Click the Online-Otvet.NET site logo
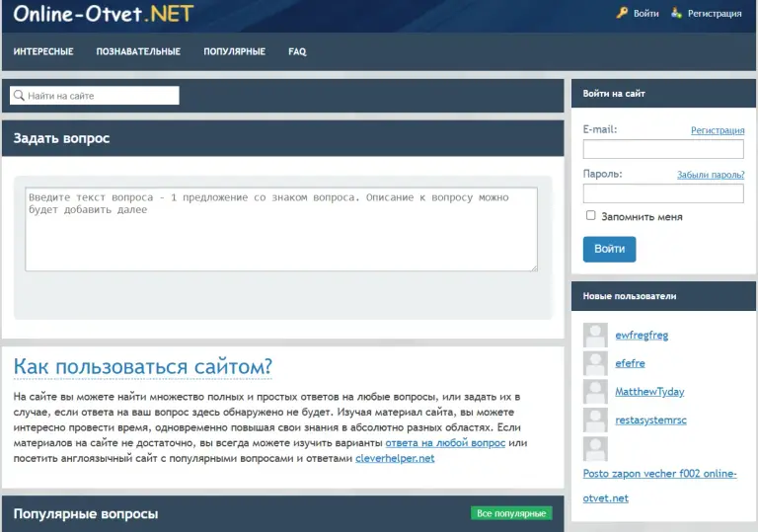Viewport: 758px width, 532px height. [x=104, y=14]
